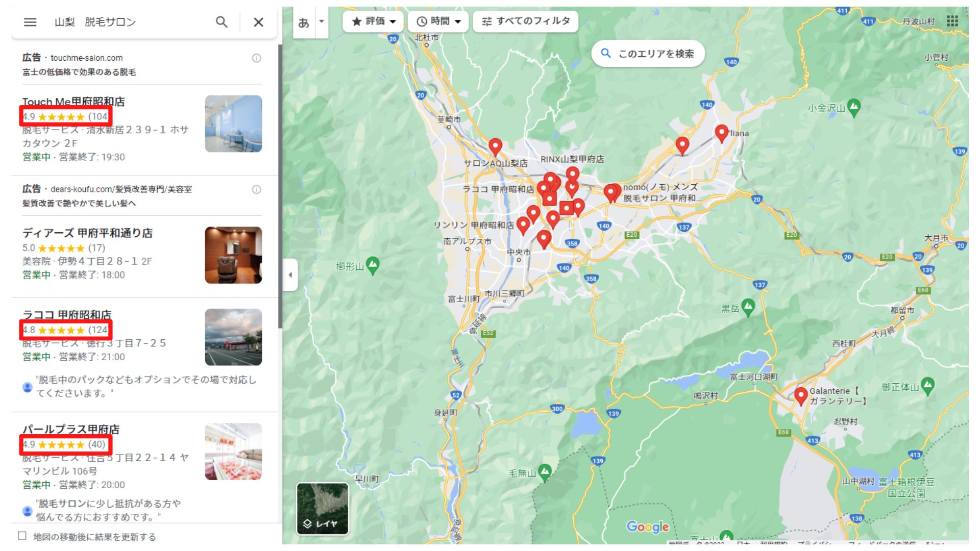The height and width of the screenshot is (551, 980).
Task: Open the 評価 rating filter dropdown
Action: [x=374, y=21]
